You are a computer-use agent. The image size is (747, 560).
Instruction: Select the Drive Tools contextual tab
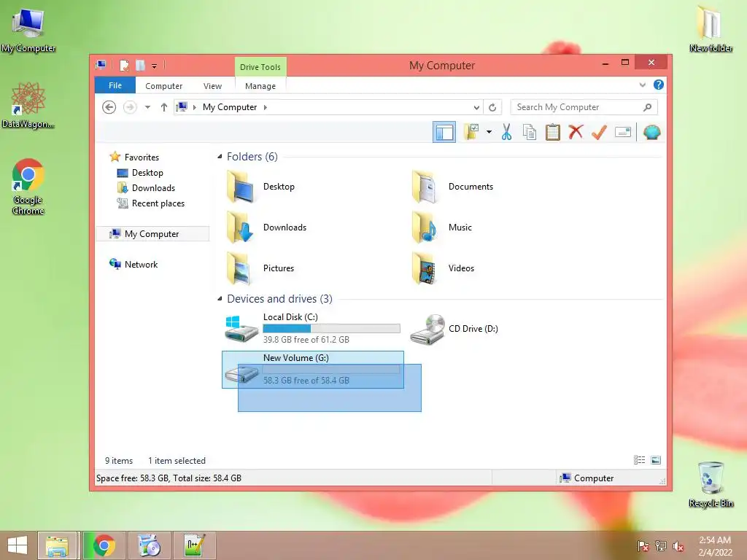pyautogui.click(x=260, y=66)
